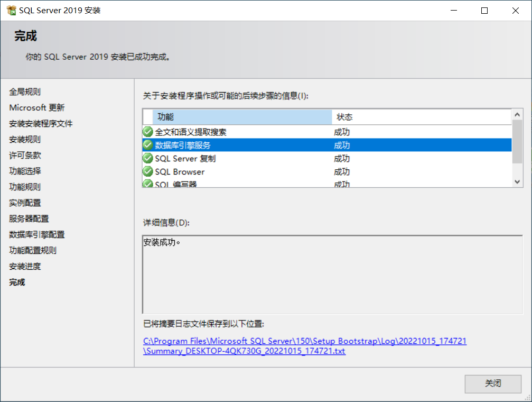Minimize the SQL Server 2019 安装 window
532x402 pixels.
click(454, 11)
